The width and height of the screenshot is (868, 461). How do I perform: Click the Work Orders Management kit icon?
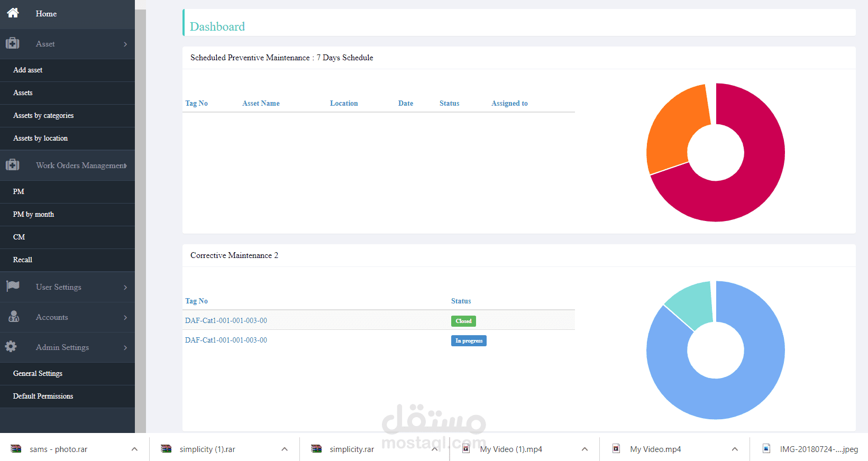tap(13, 165)
